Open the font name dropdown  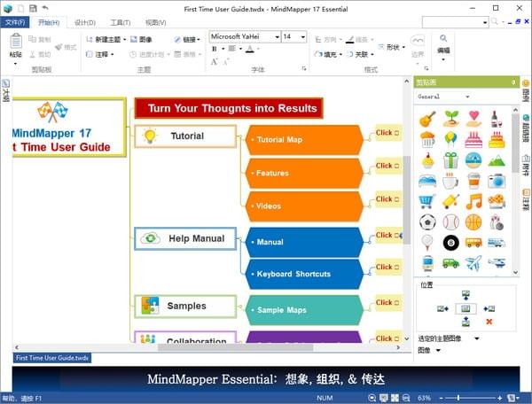click(x=277, y=36)
